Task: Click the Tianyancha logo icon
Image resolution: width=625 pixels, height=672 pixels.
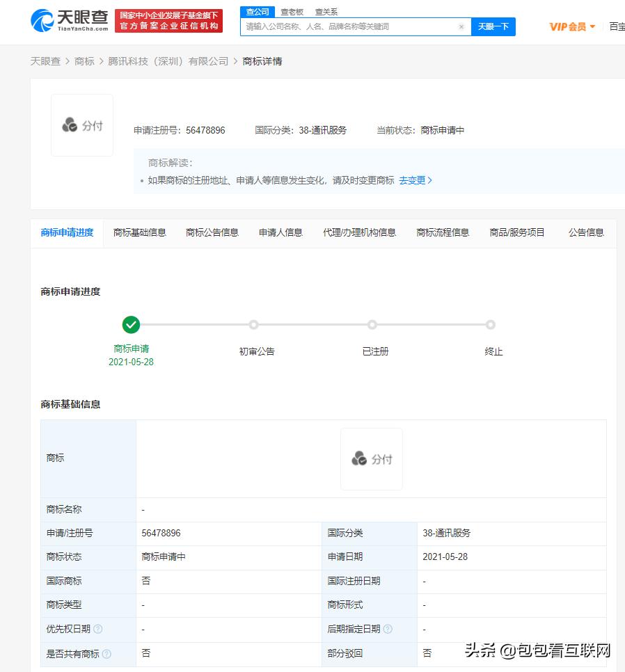Action: coord(43,21)
